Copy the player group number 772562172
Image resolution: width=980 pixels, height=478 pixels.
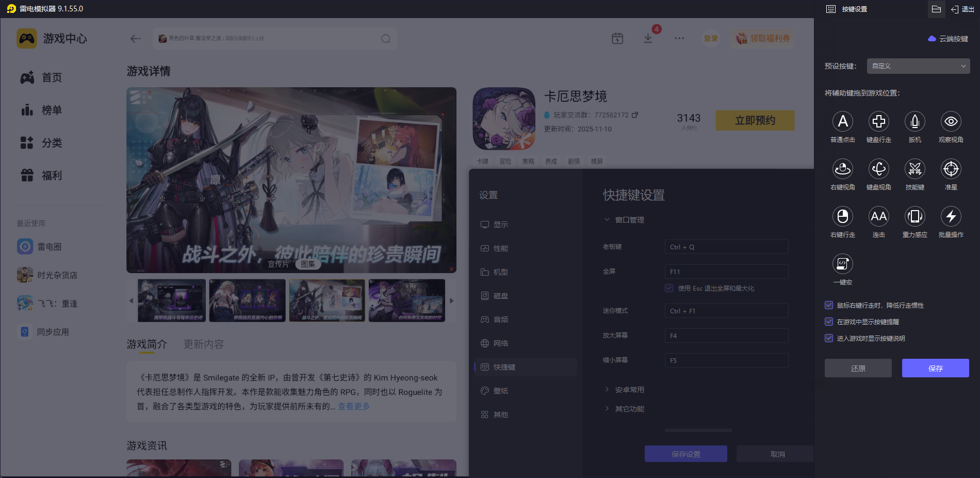point(635,115)
